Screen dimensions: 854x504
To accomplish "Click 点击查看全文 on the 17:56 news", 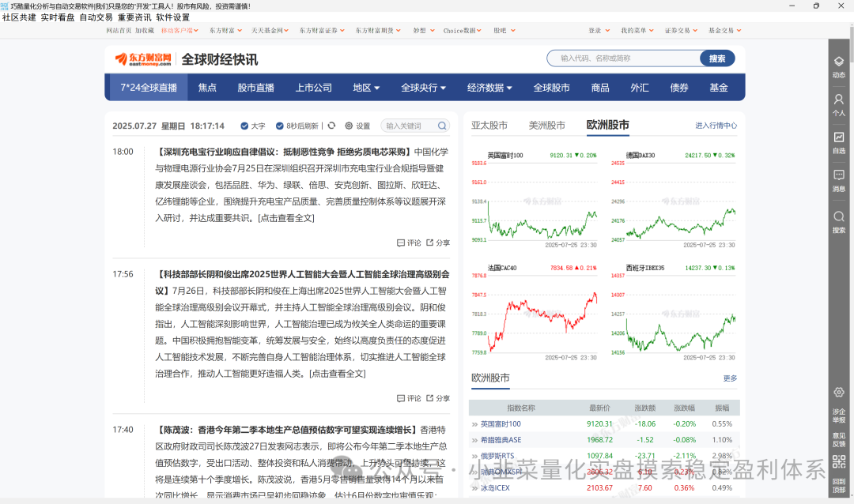I will pyautogui.click(x=337, y=374).
